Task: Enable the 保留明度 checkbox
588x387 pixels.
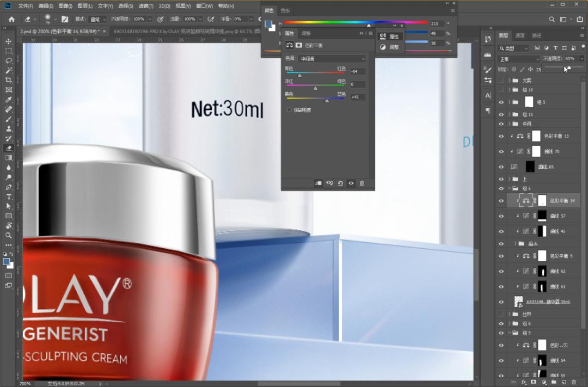Action: tap(289, 110)
